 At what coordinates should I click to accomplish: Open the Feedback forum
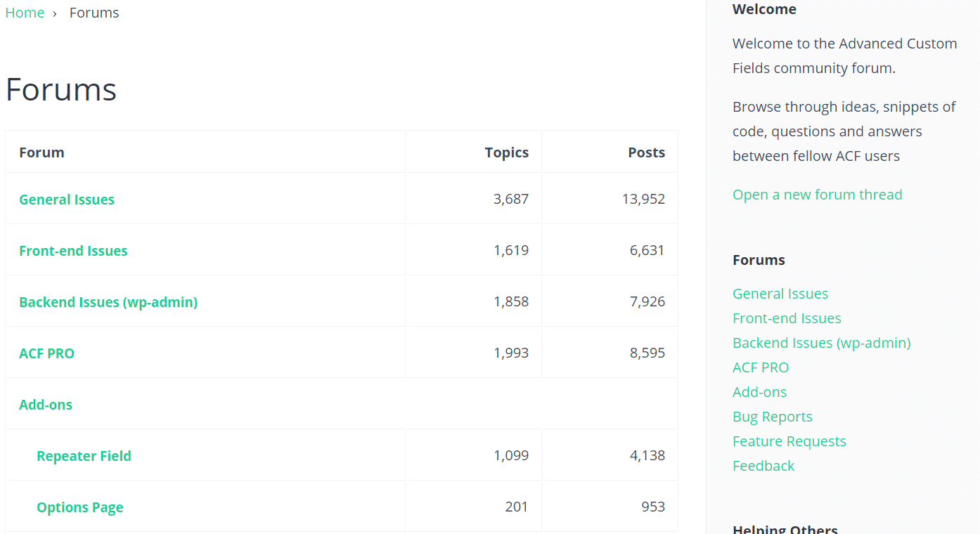[x=763, y=466]
